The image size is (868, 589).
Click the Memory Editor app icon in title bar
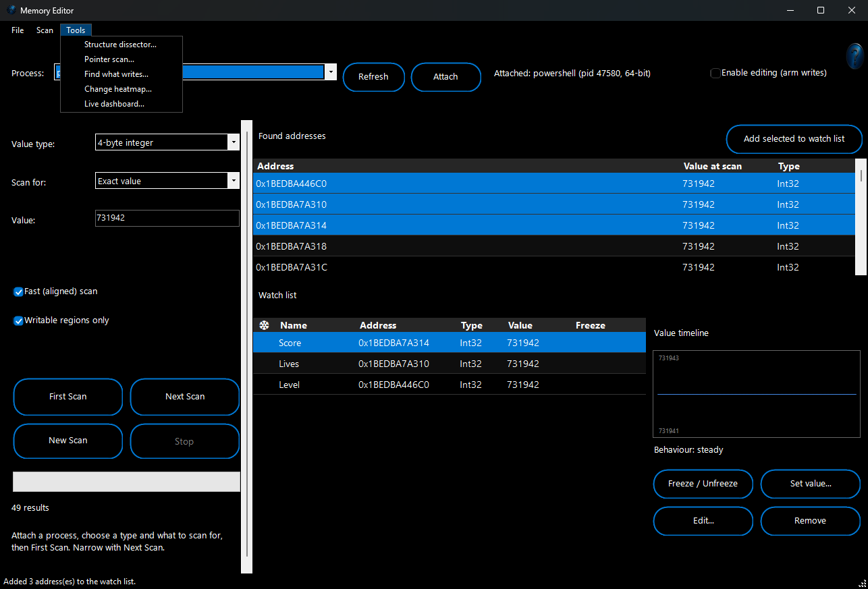tap(11, 10)
